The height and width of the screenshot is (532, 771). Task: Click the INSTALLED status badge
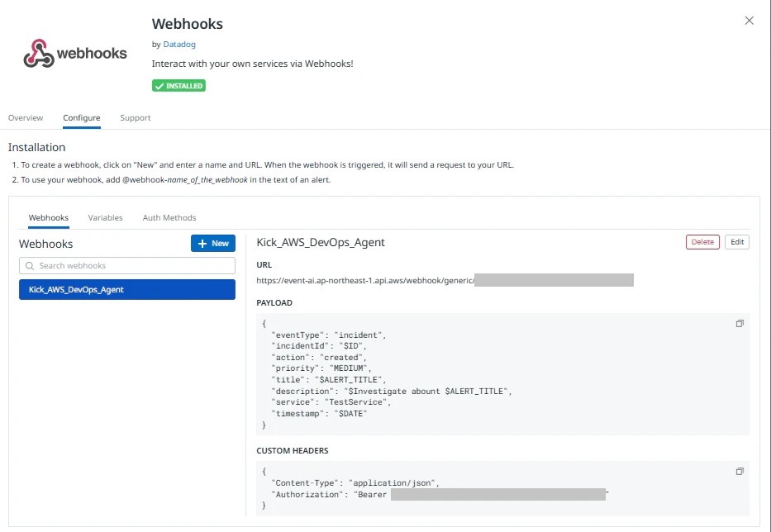pyautogui.click(x=179, y=86)
